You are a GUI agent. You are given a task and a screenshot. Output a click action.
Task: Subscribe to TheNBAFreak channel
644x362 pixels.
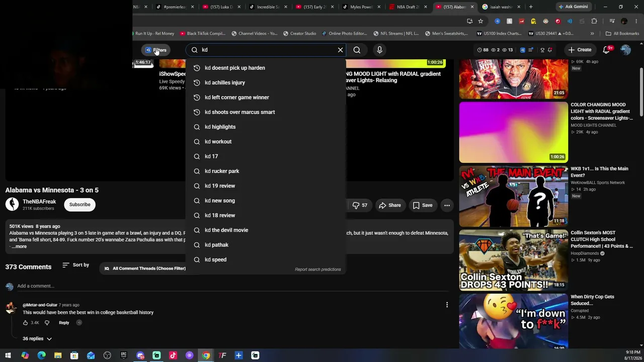tap(80, 205)
